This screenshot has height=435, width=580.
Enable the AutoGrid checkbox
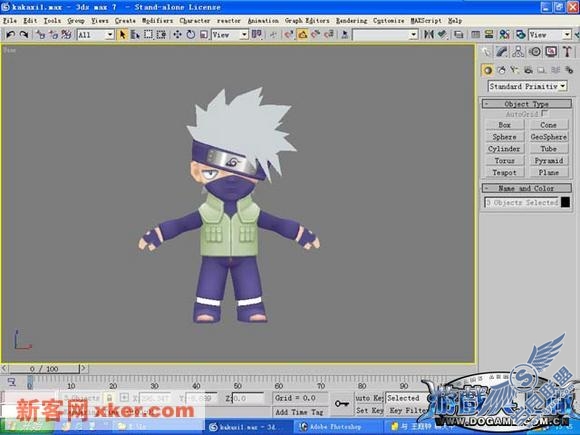click(544, 113)
